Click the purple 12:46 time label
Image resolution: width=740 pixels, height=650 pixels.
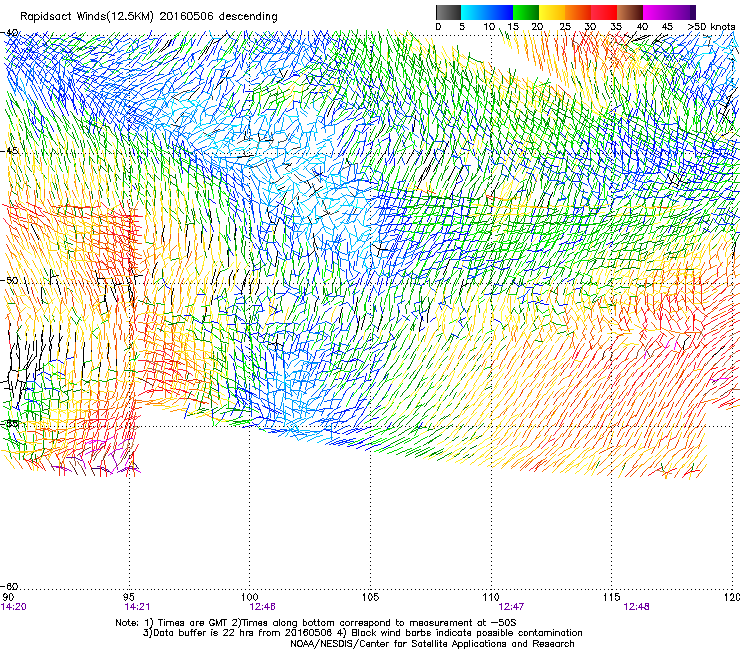[262, 607]
